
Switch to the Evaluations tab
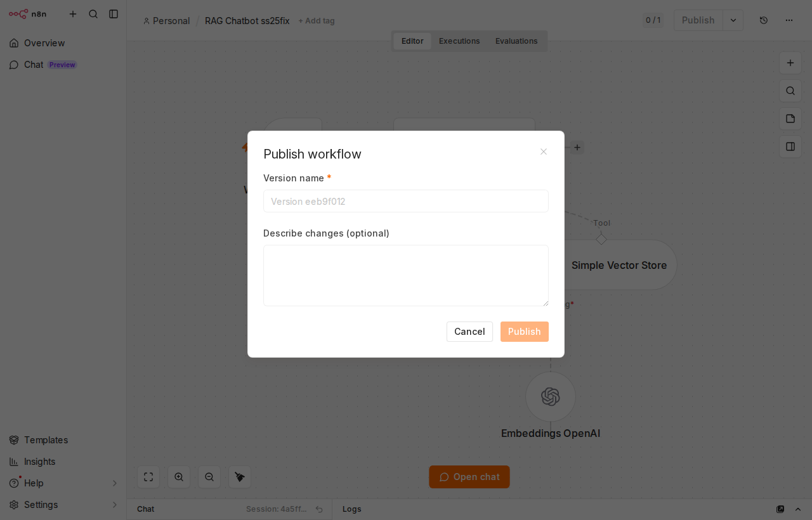click(x=516, y=41)
